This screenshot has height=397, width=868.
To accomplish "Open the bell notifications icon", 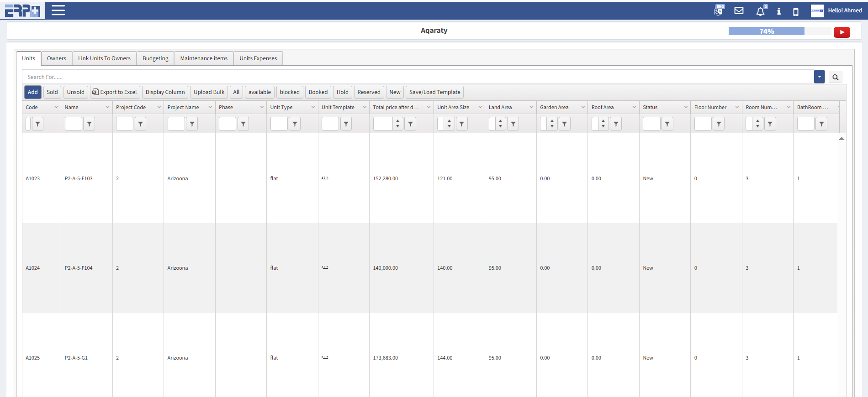I will coord(760,12).
